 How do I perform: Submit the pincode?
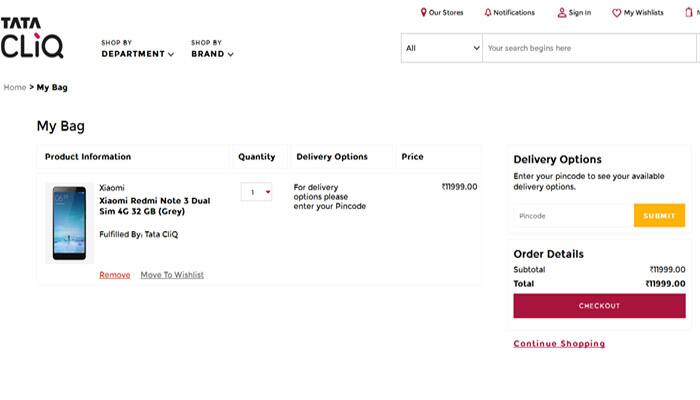point(659,216)
